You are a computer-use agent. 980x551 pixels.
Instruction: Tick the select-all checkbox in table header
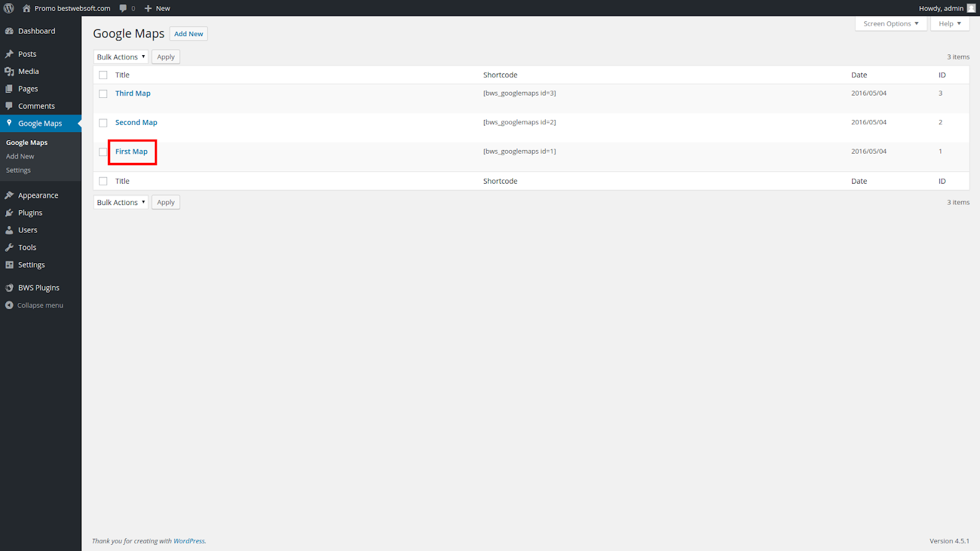point(103,75)
